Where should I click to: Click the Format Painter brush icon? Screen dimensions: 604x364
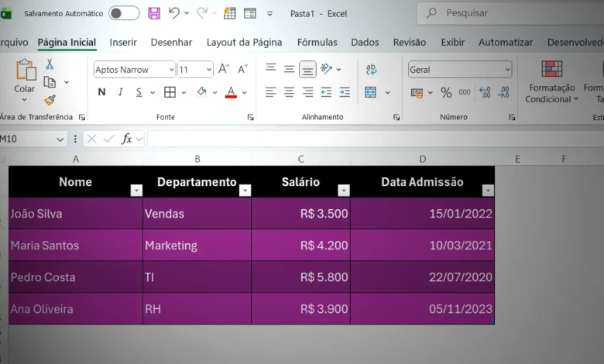[x=50, y=100]
